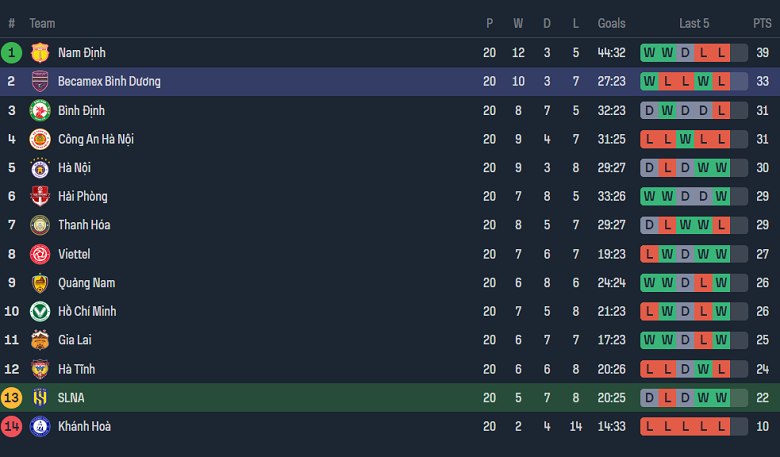This screenshot has height=457, width=780.
Task: Select the Quảng Nam team name
Action: coord(87,283)
